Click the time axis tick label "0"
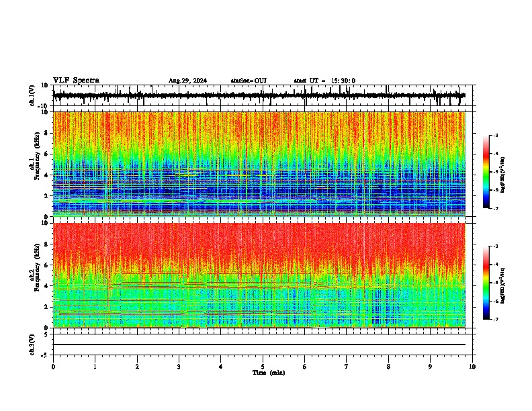532x411 pixels. coord(53,367)
